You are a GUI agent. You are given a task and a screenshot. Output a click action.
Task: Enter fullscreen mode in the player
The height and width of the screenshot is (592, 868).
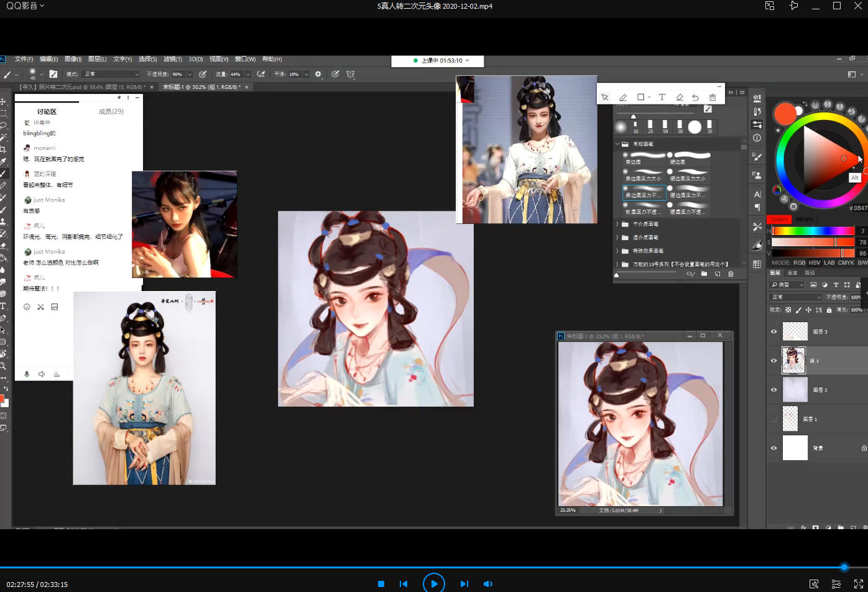[859, 584]
